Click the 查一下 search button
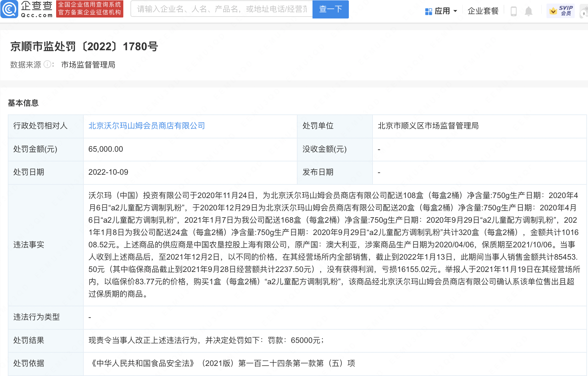 pos(330,9)
